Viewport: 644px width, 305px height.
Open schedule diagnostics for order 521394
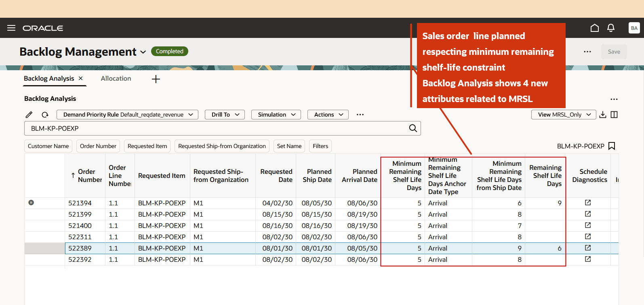588,203
